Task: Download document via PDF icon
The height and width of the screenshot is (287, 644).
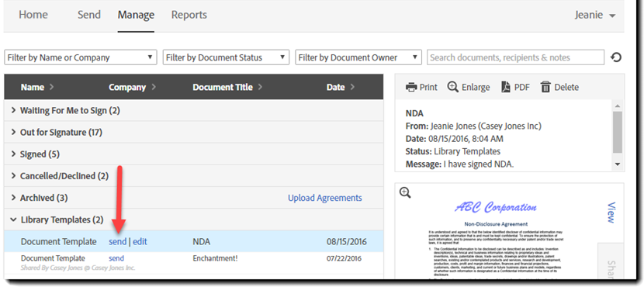Action: pos(506,87)
